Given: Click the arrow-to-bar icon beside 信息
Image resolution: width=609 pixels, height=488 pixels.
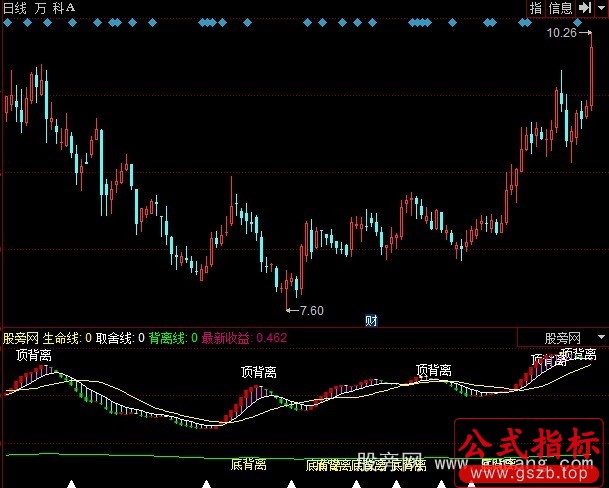Looking at the screenshot, I should (x=584, y=8).
